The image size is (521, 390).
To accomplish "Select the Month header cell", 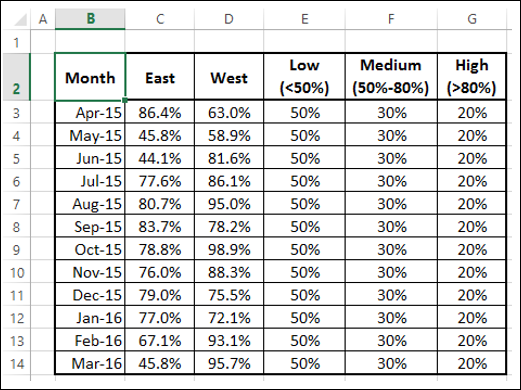I will tap(90, 77).
